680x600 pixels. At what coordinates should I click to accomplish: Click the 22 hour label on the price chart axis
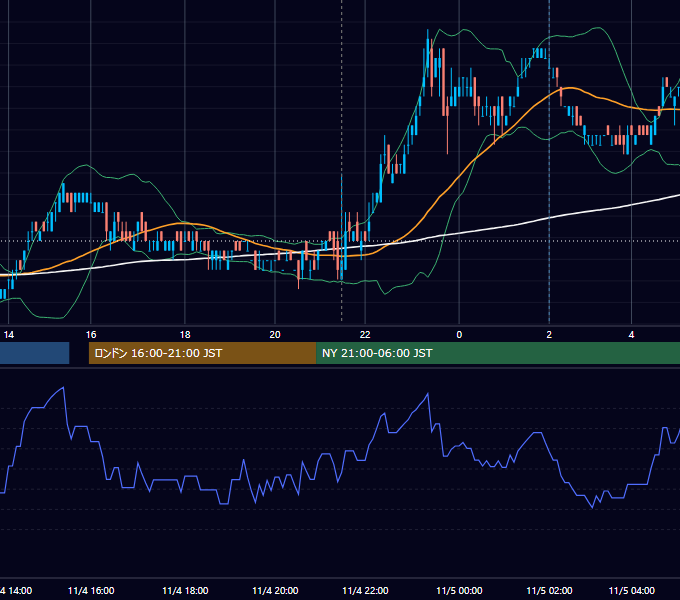(x=365, y=335)
